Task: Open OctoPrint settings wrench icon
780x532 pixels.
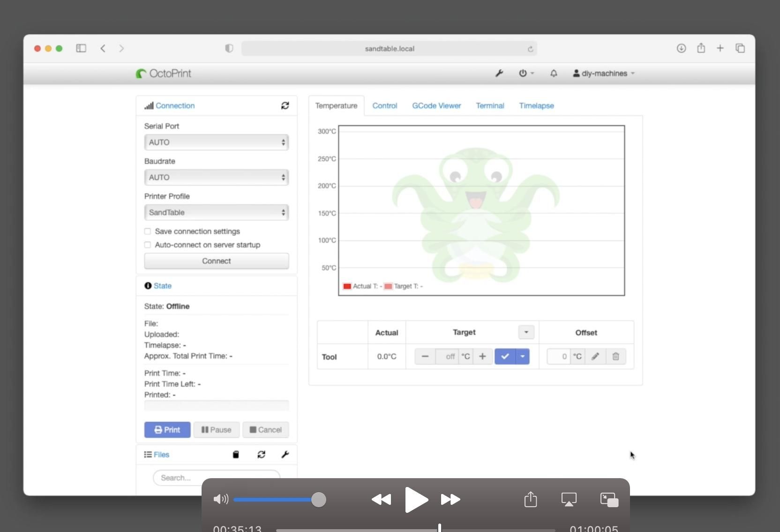Action: pos(499,73)
